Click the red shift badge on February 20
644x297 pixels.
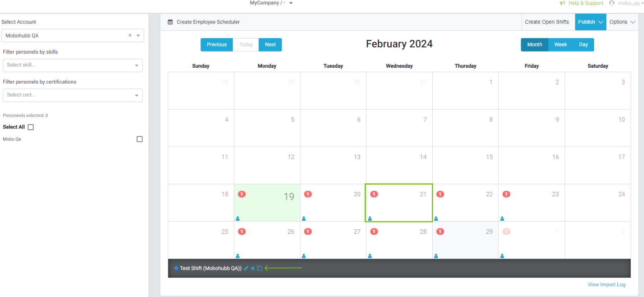coord(308,194)
